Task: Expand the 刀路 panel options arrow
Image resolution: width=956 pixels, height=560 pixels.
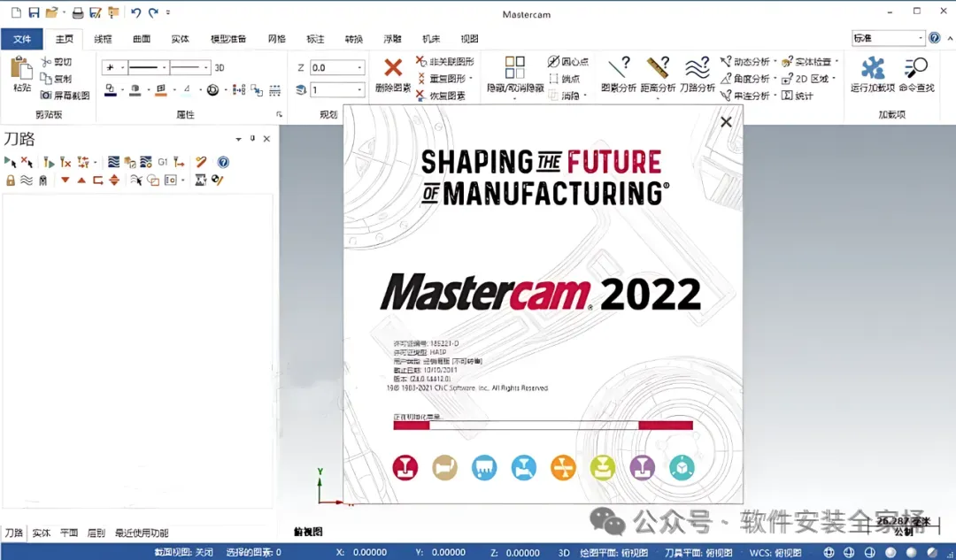Action: 238,139
